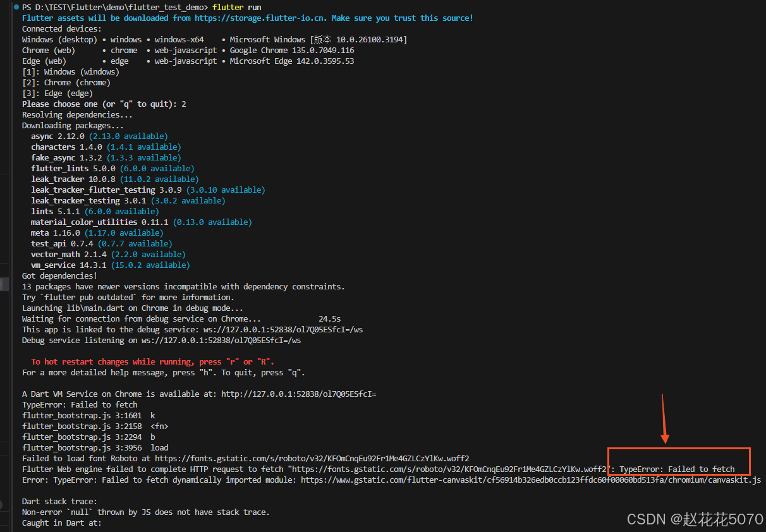This screenshot has width=766, height=532.
Task: Click the 'Got dependencies!' line
Action: point(59,275)
